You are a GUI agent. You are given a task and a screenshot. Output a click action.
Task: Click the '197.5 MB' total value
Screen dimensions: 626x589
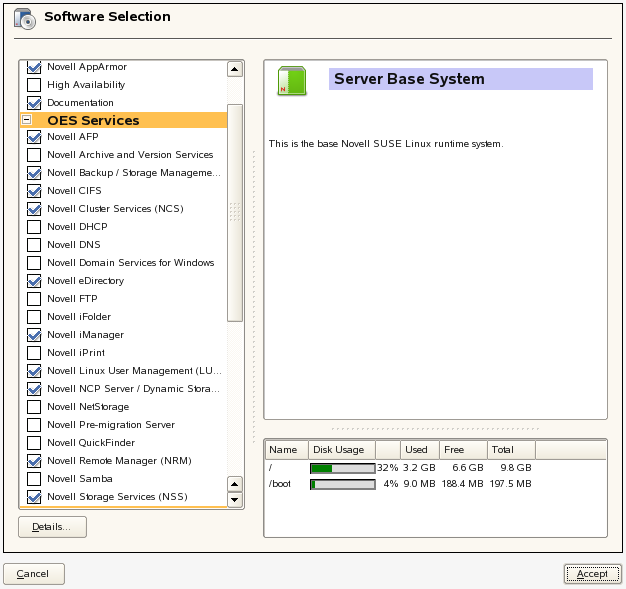511,484
